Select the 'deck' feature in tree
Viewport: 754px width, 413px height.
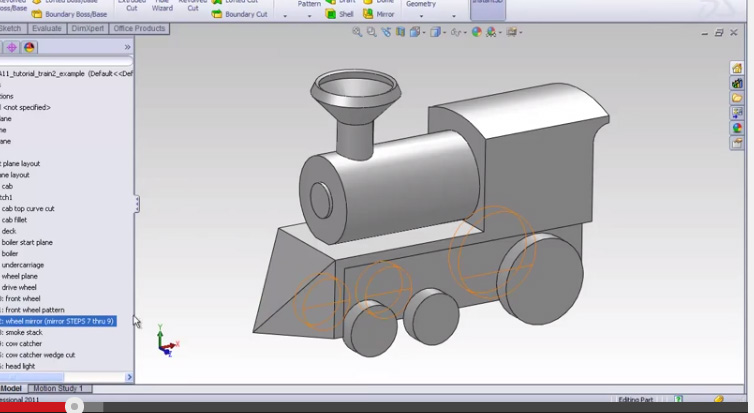pos(9,231)
